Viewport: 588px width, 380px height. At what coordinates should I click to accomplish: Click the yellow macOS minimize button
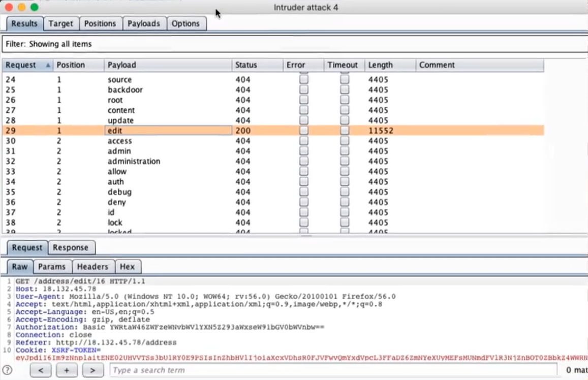click(21, 7)
